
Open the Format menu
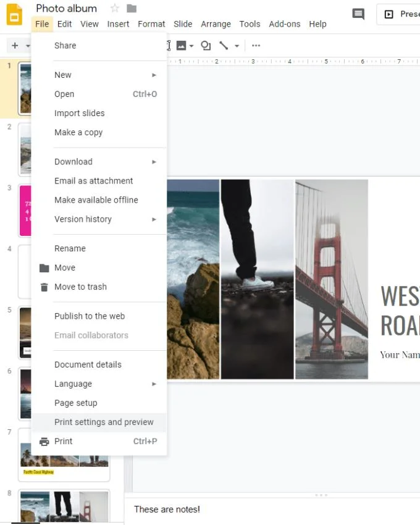click(x=151, y=24)
